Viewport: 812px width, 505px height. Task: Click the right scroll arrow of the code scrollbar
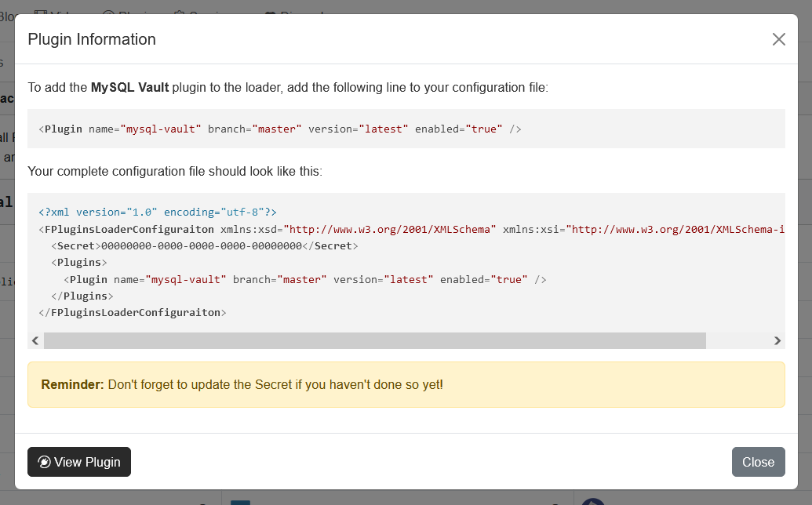[x=777, y=340]
